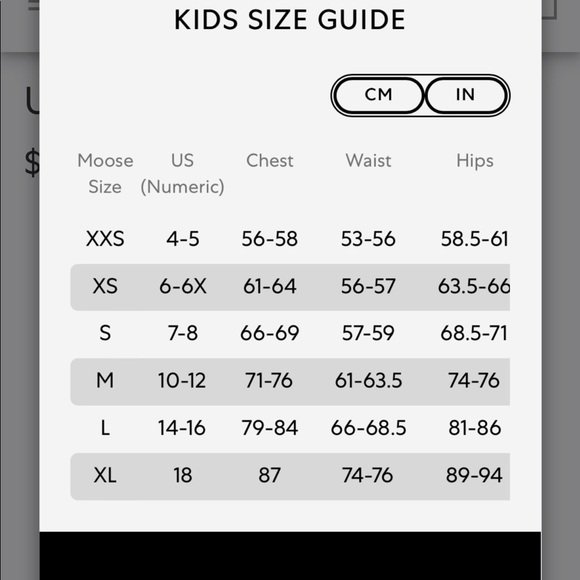Click the Kids Size Guide title
The image size is (580, 580).
click(x=290, y=20)
